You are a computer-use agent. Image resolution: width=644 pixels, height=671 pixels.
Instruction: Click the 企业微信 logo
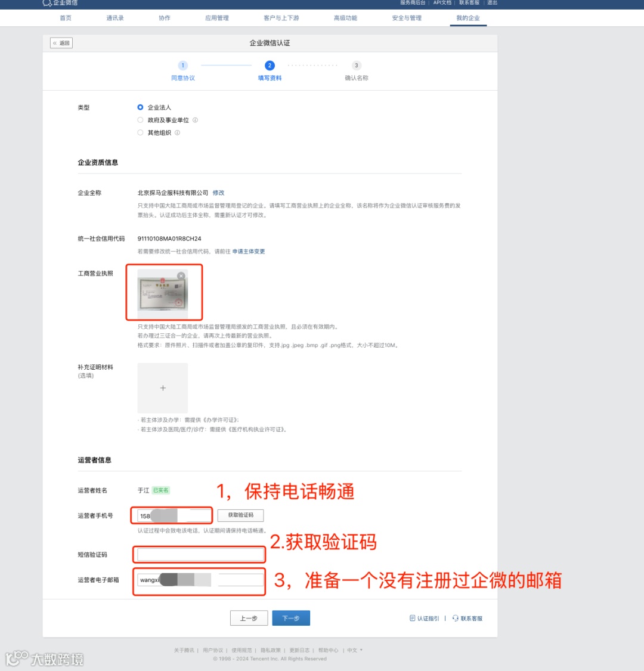(x=60, y=3)
